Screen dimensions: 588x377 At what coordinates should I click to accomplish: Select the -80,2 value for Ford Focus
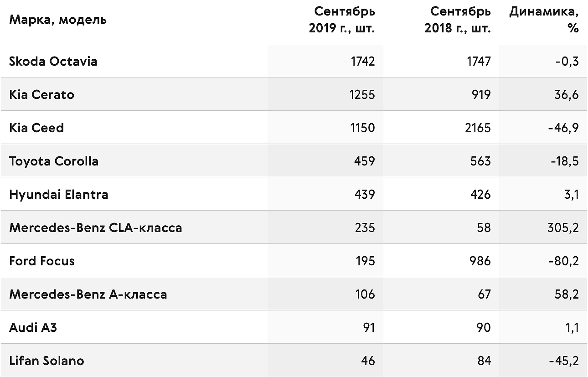(x=563, y=261)
